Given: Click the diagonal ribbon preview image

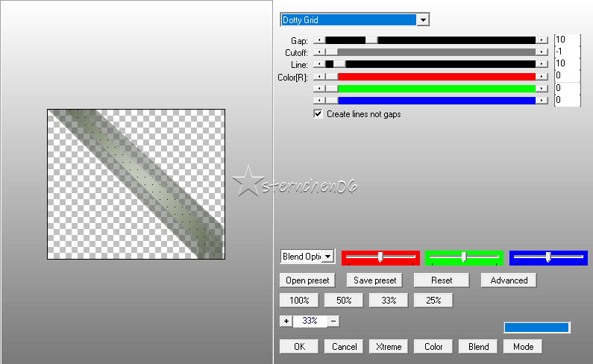Looking at the screenshot, I should pyautogui.click(x=137, y=184).
